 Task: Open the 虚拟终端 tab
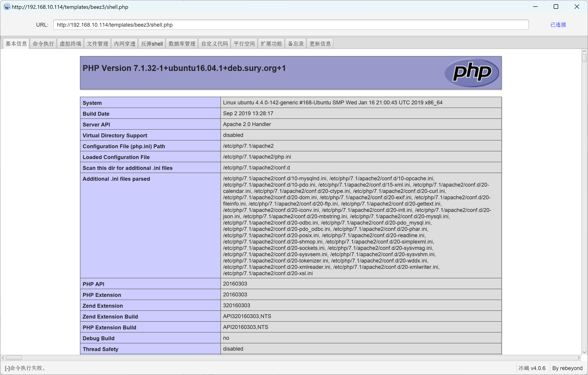pyautogui.click(x=70, y=44)
